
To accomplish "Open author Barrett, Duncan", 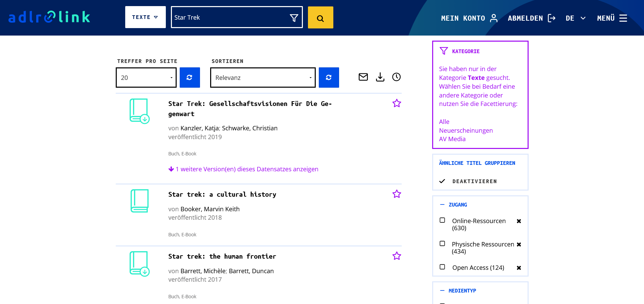I will (x=251, y=271).
